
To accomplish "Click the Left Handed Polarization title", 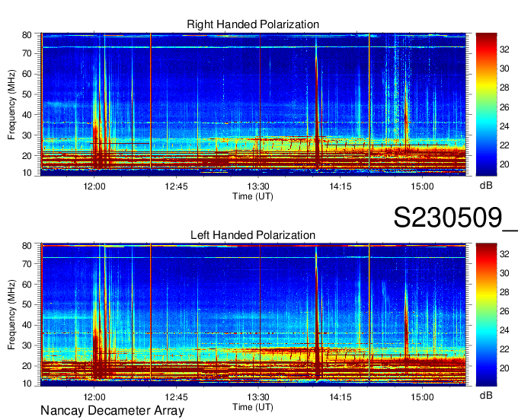I will point(253,235).
